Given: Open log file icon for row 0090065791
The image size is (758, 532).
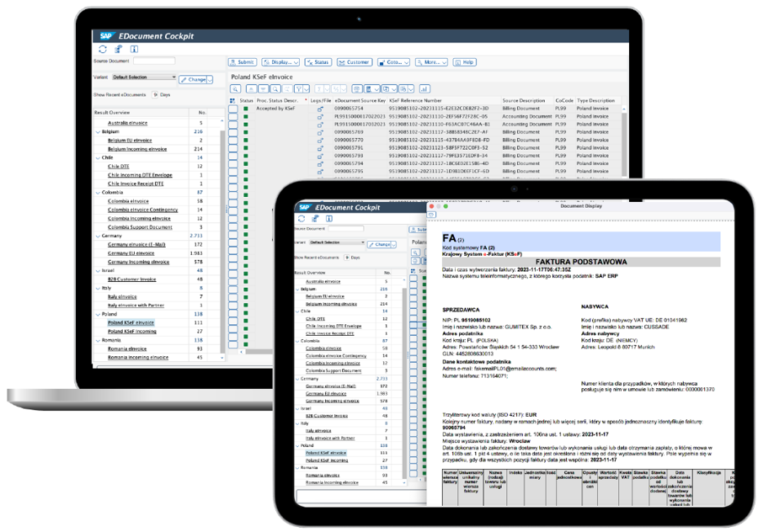Looking at the screenshot, I should (x=320, y=148).
